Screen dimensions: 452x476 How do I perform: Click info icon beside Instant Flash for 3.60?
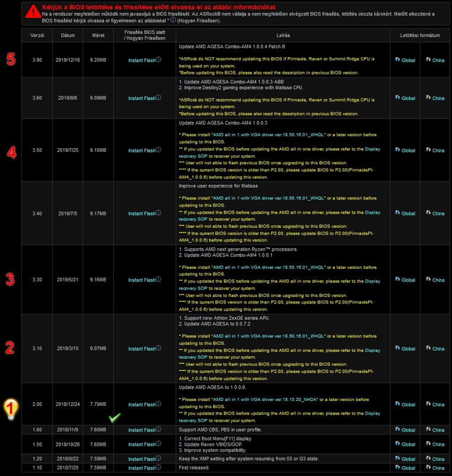pos(158,98)
